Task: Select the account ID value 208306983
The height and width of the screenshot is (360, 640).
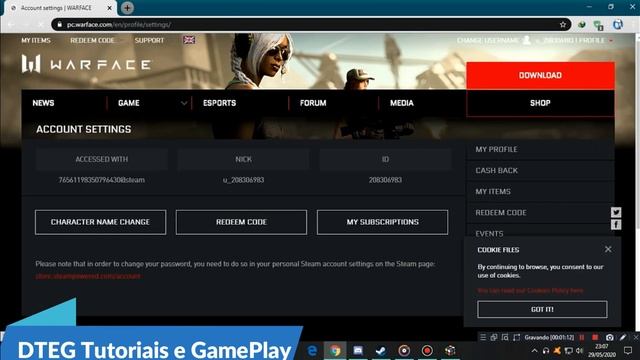Action: 385,180
